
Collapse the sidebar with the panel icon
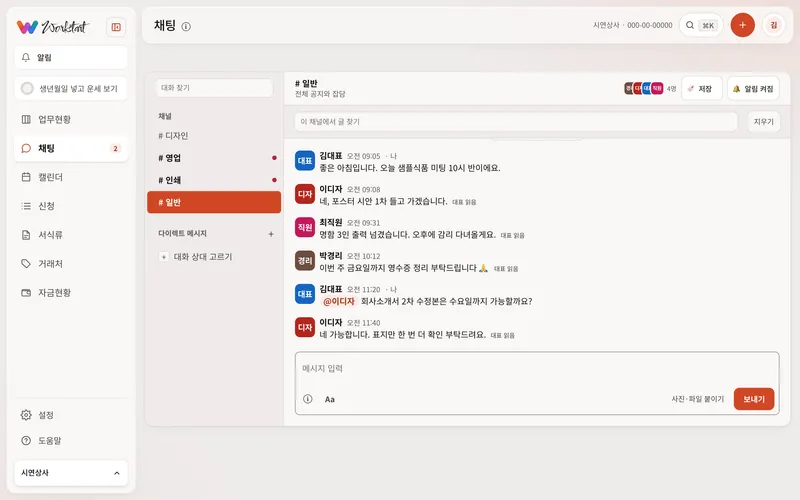[116, 27]
